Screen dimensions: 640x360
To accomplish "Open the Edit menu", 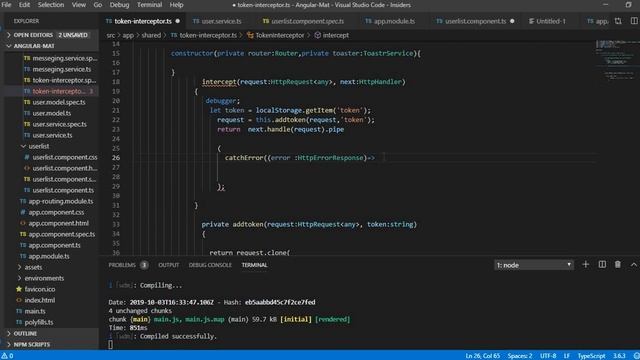I will [x=24, y=5].
